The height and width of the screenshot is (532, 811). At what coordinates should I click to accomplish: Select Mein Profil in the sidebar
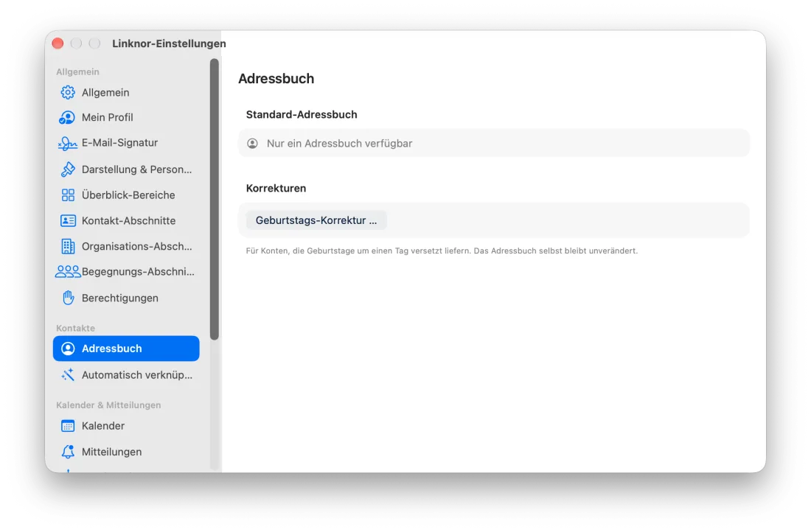point(126,117)
